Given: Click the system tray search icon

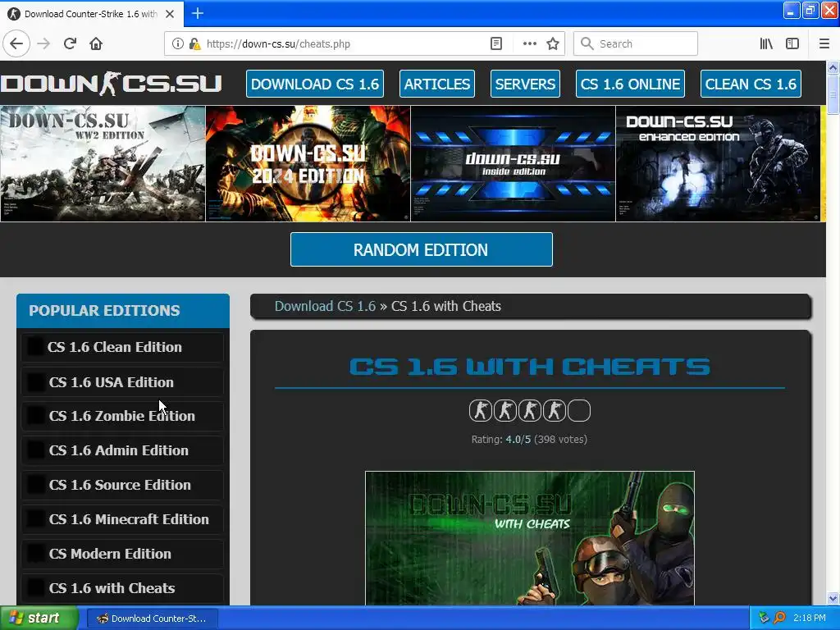Looking at the screenshot, I should click(x=779, y=618).
